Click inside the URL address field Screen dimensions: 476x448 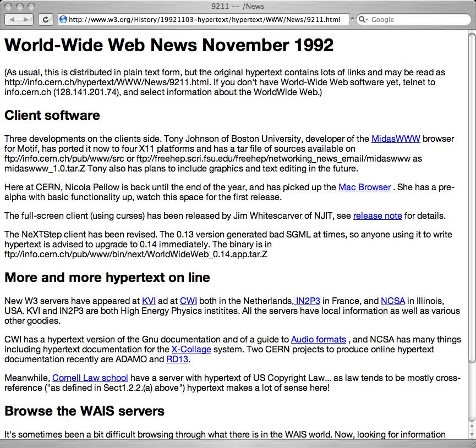pos(204,20)
